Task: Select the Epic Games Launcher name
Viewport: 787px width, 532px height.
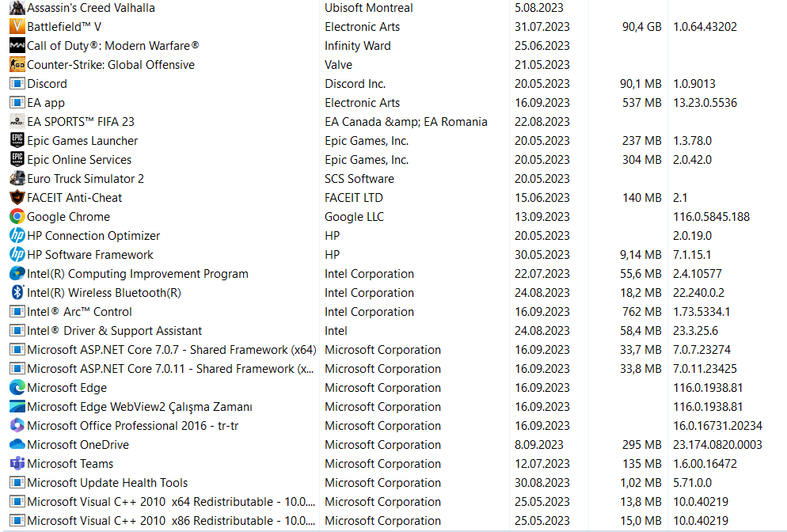Action: [82, 141]
